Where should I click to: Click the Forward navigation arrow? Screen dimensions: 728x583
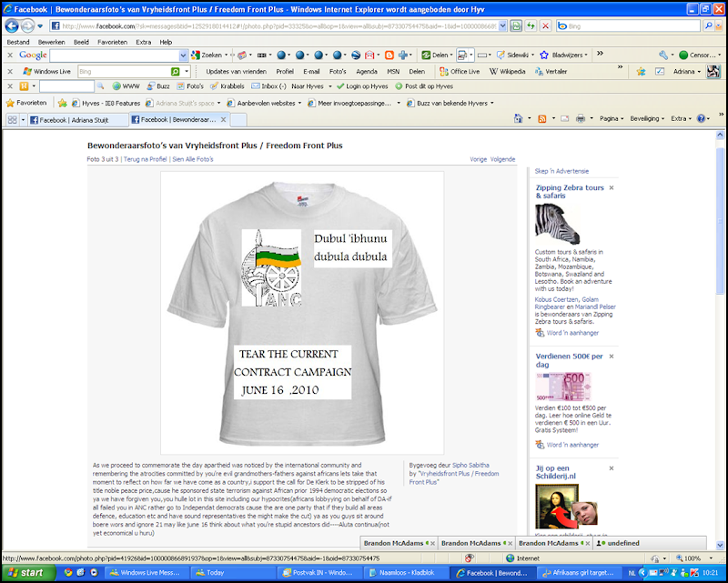(27, 26)
